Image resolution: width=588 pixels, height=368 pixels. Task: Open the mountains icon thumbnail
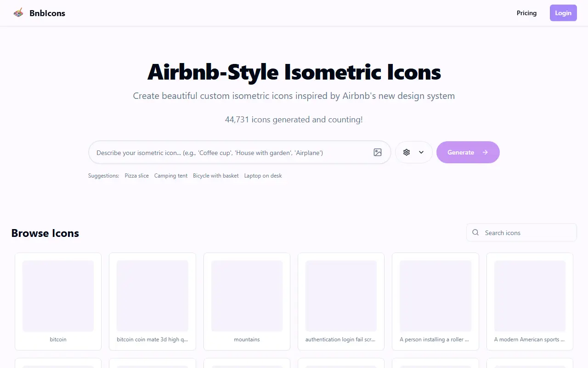247,296
